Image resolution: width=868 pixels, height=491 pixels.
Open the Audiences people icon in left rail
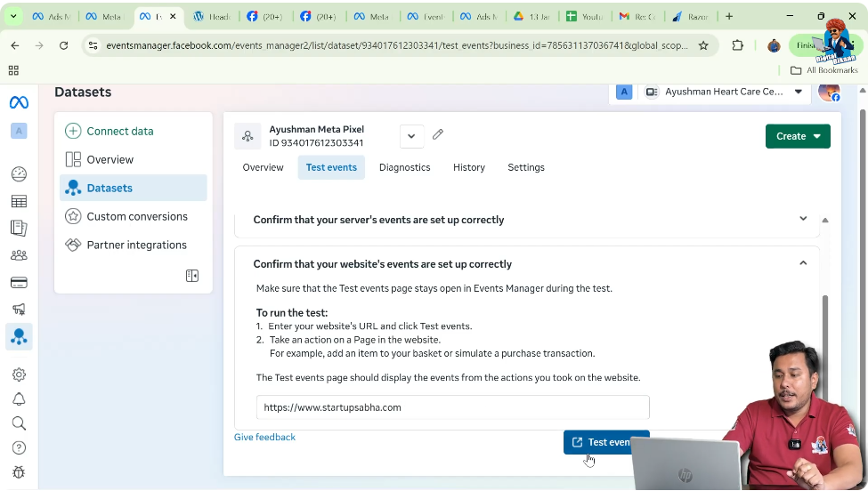pyautogui.click(x=19, y=255)
